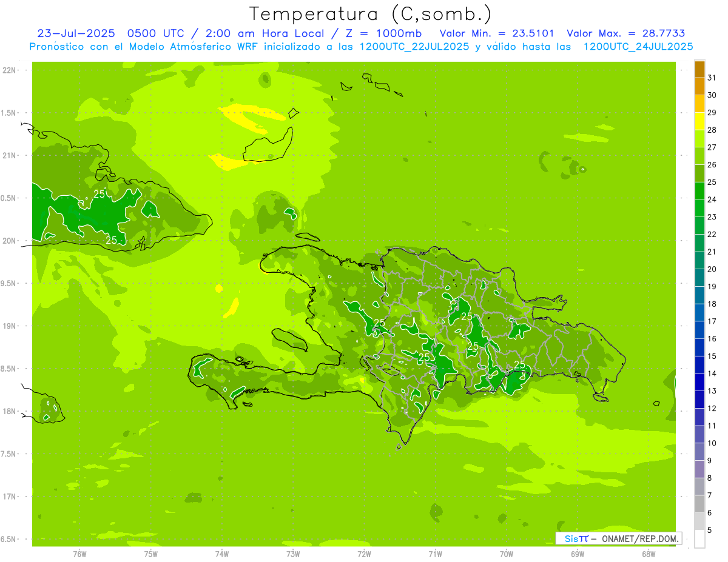The height and width of the screenshot is (562, 728).
Task: Click the legend value "9"
Action: [x=709, y=461]
